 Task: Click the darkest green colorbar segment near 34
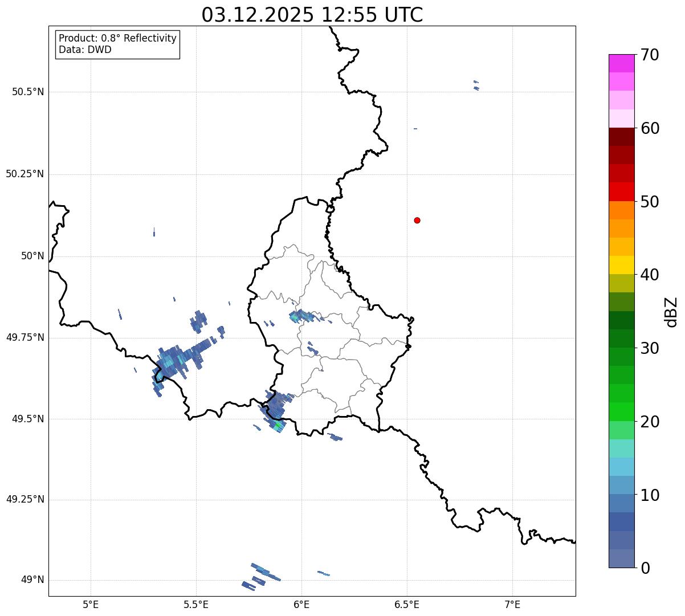622,320
